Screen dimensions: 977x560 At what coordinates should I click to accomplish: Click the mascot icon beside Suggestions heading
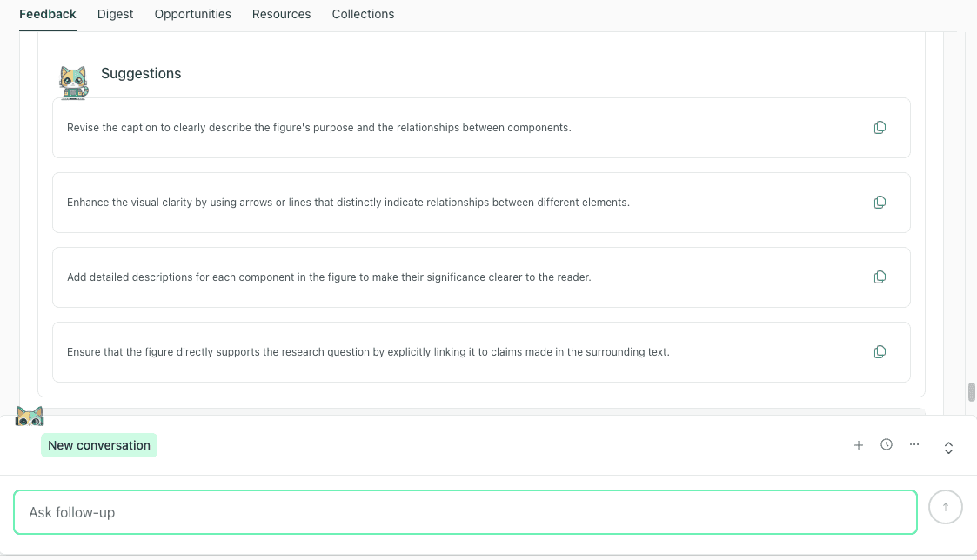click(73, 82)
